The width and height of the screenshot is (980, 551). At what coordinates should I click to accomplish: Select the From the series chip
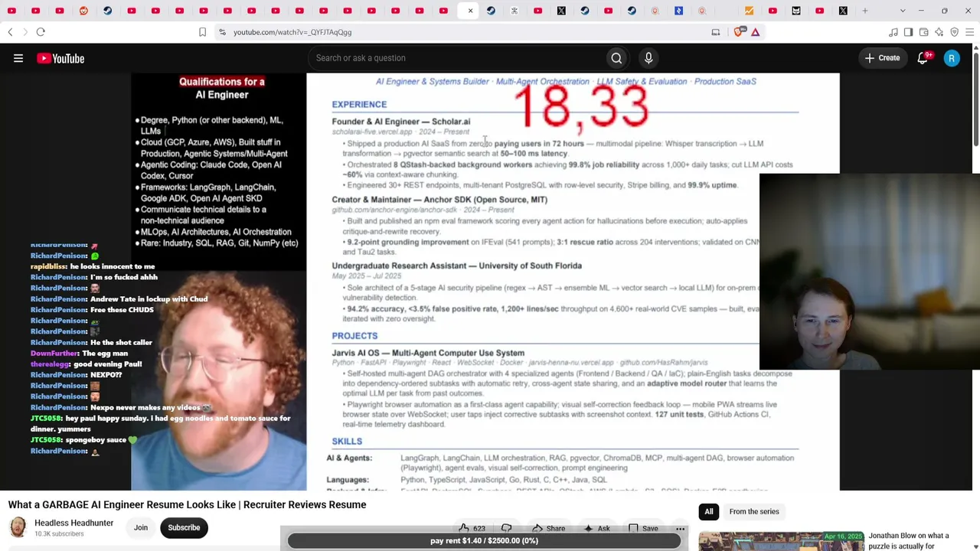(754, 511)
